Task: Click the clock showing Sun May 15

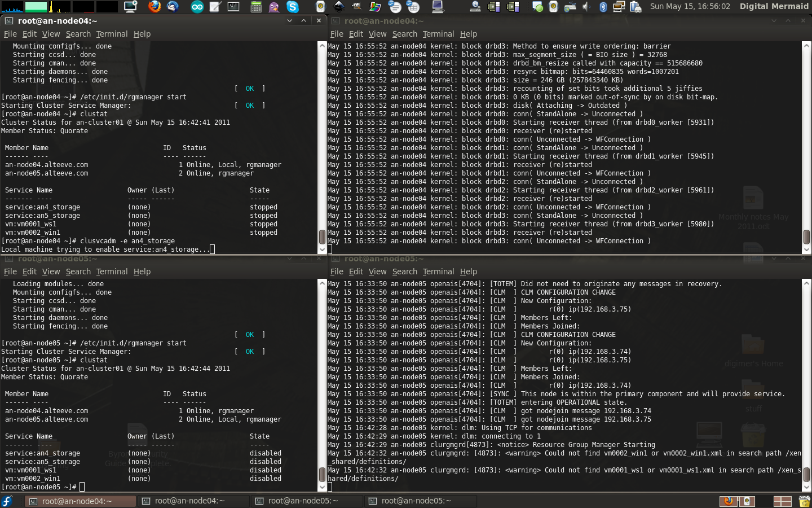Action: [x=690, y=6]
